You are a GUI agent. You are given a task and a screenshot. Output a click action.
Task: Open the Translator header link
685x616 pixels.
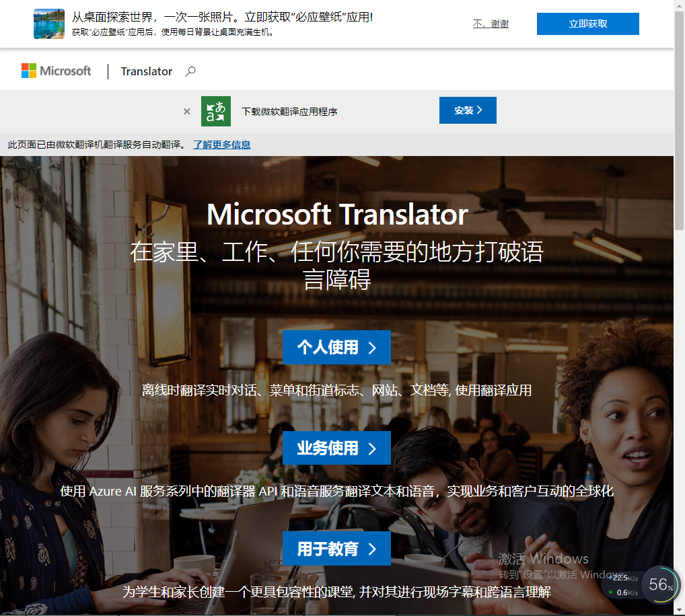point(146,71)
